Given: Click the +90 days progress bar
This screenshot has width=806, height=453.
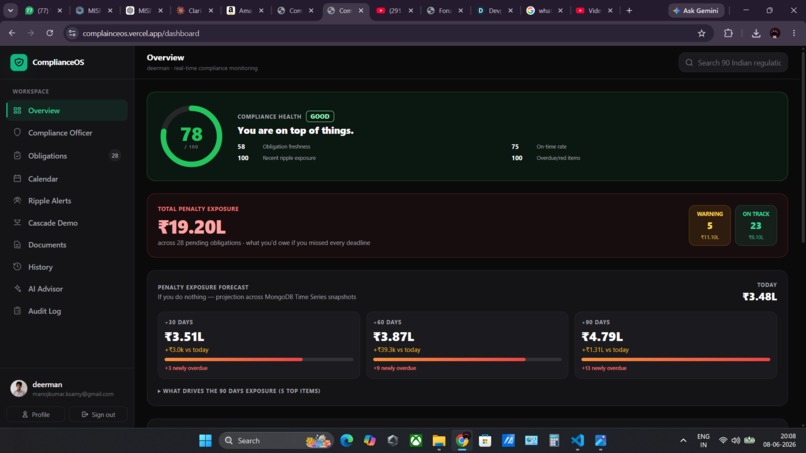Looking at the screenshot, I should 675,359.
